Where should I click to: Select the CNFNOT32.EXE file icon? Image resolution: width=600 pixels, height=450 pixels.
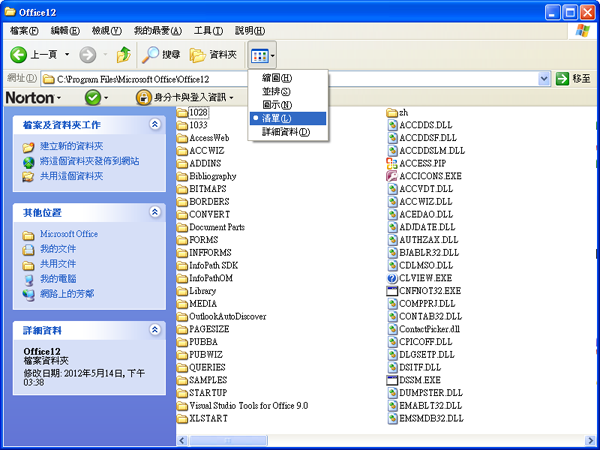tap(392, 291)
